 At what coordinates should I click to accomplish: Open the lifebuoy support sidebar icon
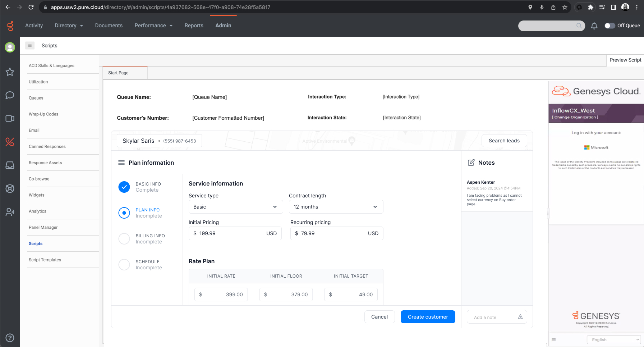[10, 188]
